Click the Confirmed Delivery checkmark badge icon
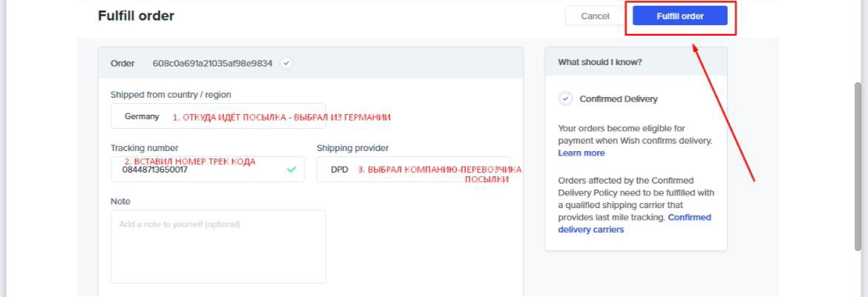Screen dimensions: 868x297 pos(566,99)
